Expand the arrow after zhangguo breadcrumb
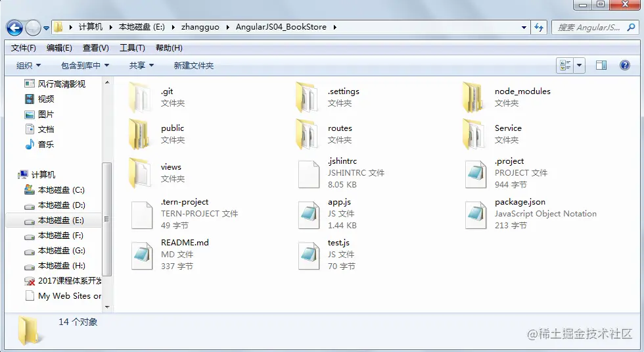The height and width of the screenshot is (352, 644). (x=227, y=27)
